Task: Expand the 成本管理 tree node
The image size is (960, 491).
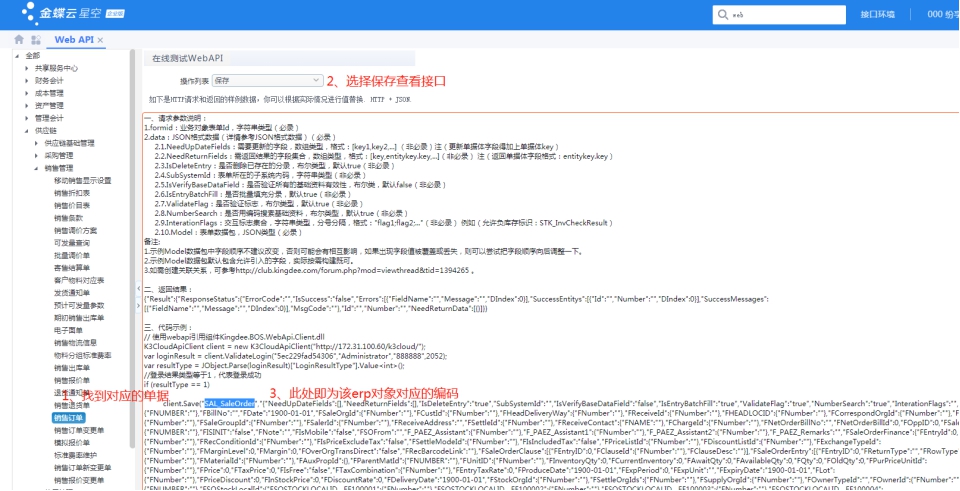Action: click(x=27, y=93)
